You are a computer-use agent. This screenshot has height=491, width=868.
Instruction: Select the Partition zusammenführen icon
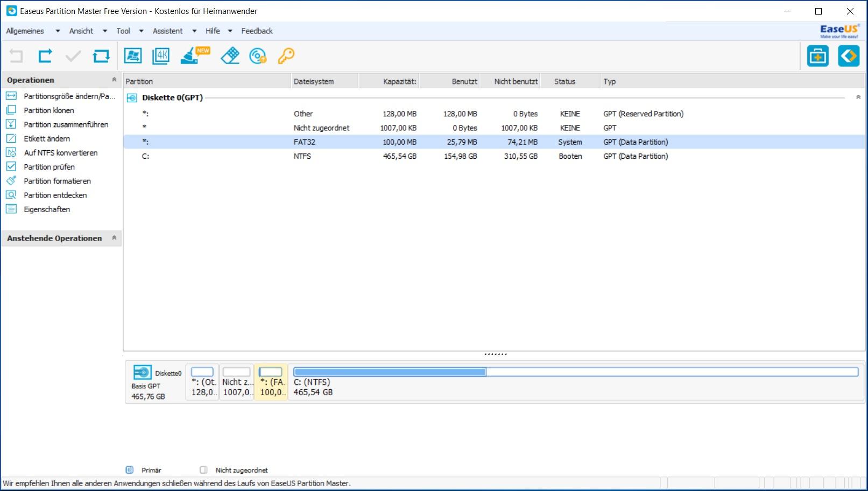(x=11, y=124)
